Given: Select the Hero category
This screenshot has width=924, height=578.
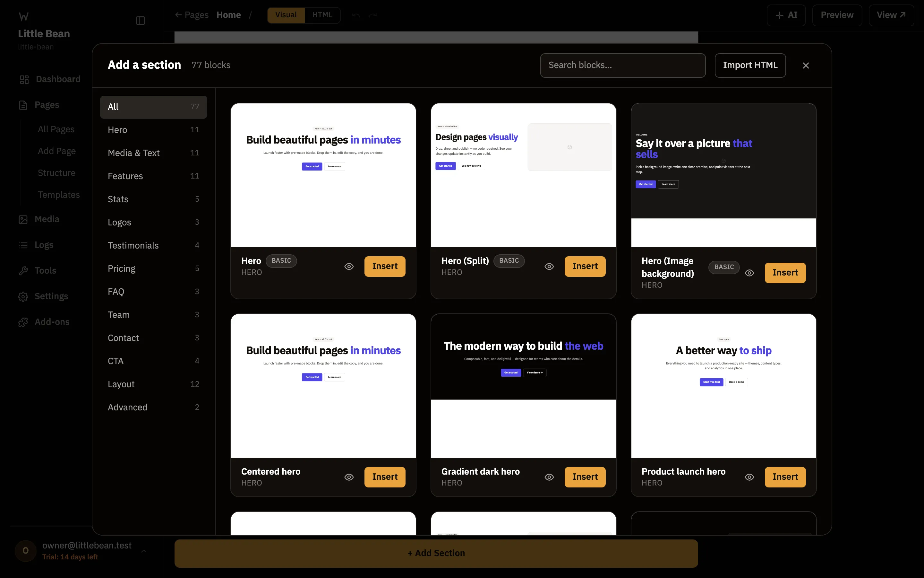Looking at the screenshot, I should pos(153,130).
